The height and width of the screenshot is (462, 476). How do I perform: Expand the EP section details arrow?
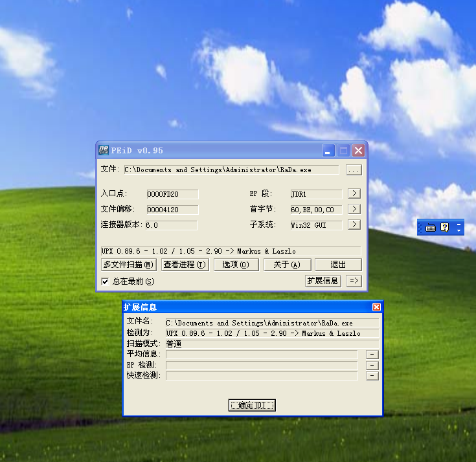tap(354, 193)
